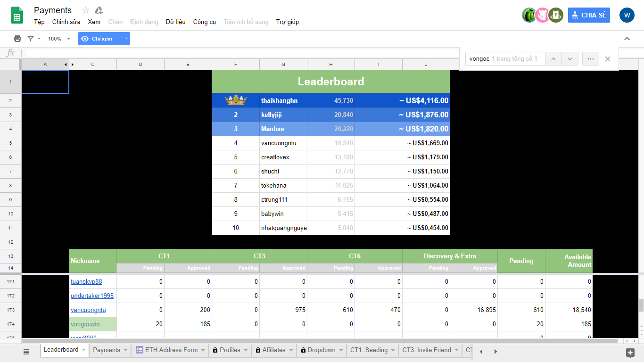Go to previous search result arrow
Screen dimensions: 644x362
coord(553,59)
